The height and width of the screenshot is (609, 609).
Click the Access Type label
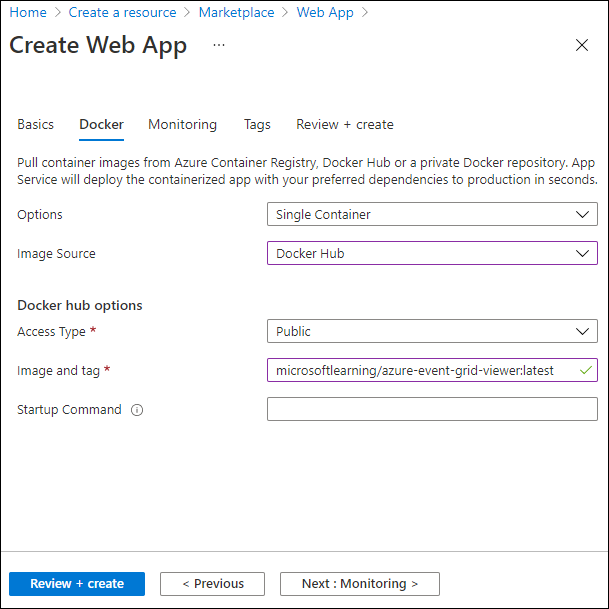point(51,332)
